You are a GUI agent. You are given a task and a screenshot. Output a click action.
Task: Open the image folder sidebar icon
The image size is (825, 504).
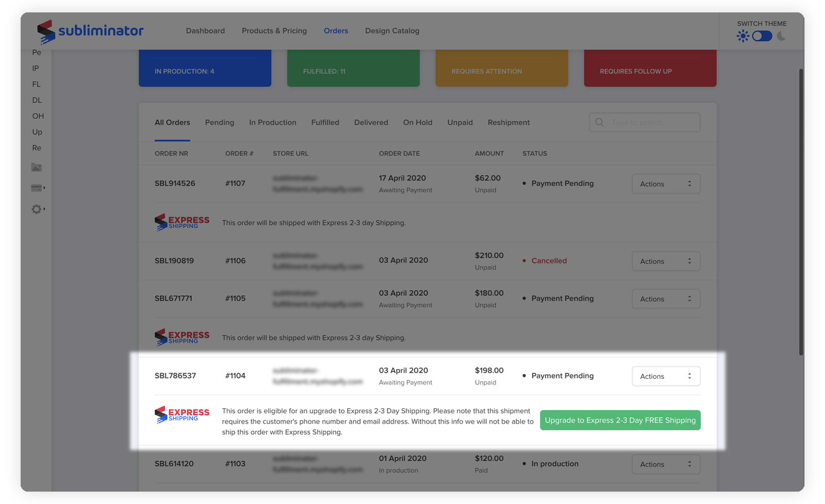[37, 167]
